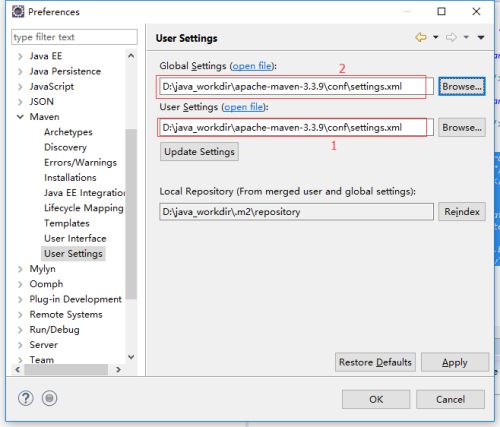Click the Apply button
This screenshot has height=427, width=500.
(455, 362)
